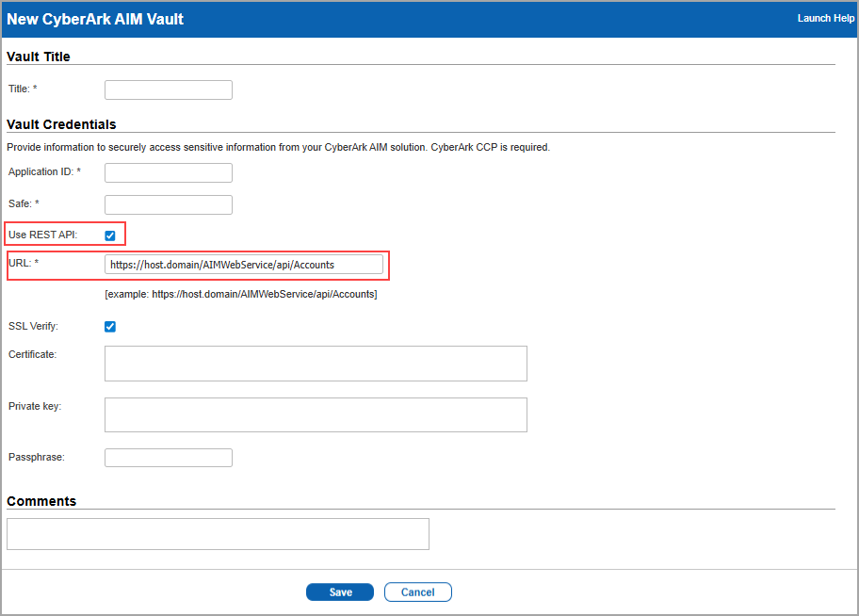Viewport: 859px width, 616px height.
Task: Click the Vault Credentials heading
Action: click(x=61, y=124)
